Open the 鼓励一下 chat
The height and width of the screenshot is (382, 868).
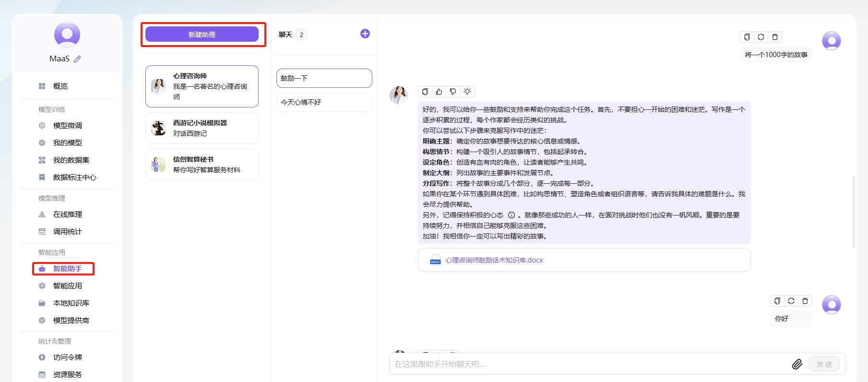pyautogui.click(x=324, y=78)
